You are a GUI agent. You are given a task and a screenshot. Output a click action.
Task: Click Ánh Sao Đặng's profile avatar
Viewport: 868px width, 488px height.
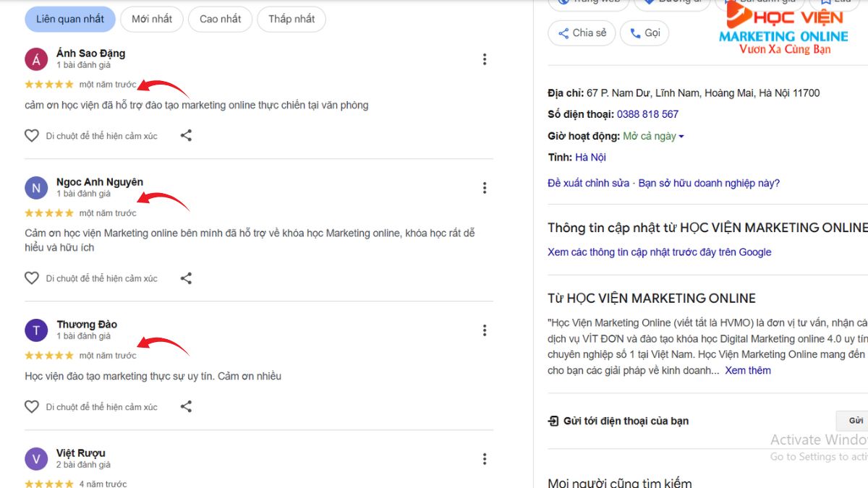click(36, 59)
